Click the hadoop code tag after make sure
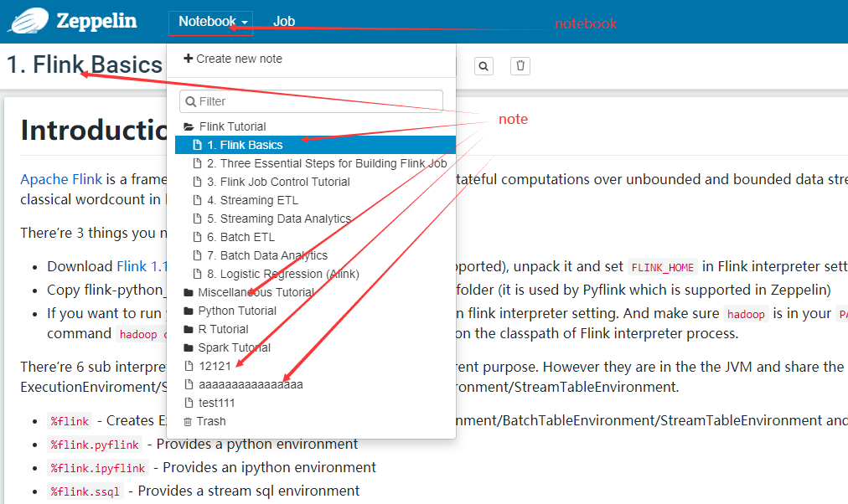 [x=746, y=314]
